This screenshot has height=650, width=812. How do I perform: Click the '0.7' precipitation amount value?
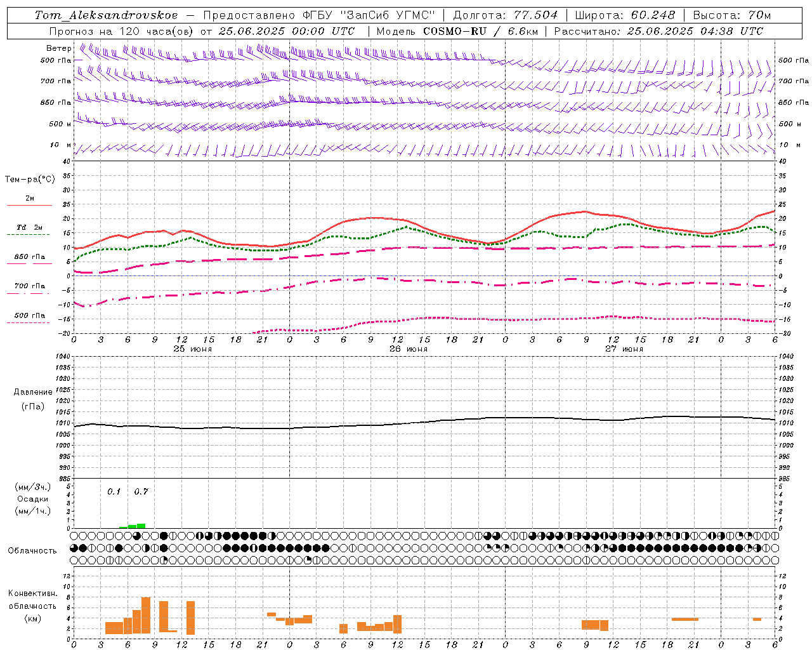141,492
